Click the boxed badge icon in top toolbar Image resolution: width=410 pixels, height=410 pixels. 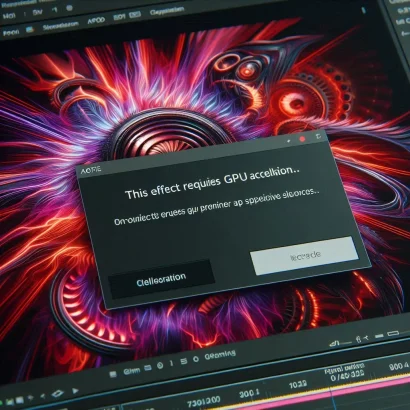[x=135, y=15]
